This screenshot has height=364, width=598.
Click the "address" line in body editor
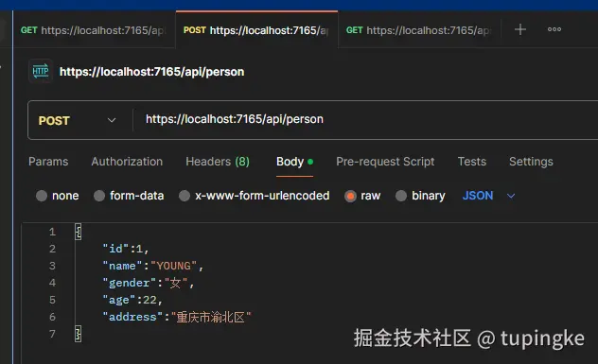pos(177,317)
